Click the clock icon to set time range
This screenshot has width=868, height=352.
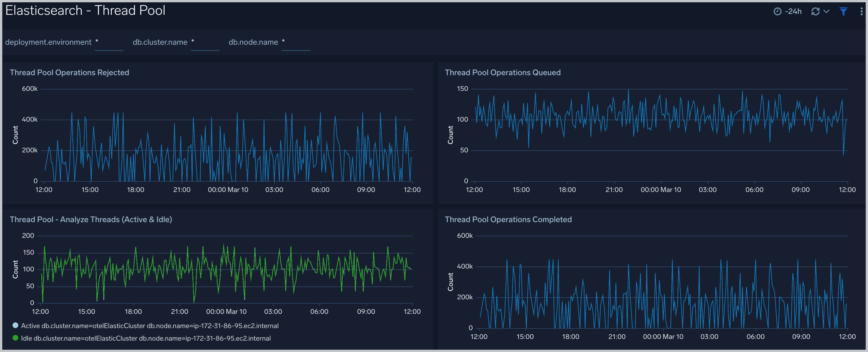[778, 11]
